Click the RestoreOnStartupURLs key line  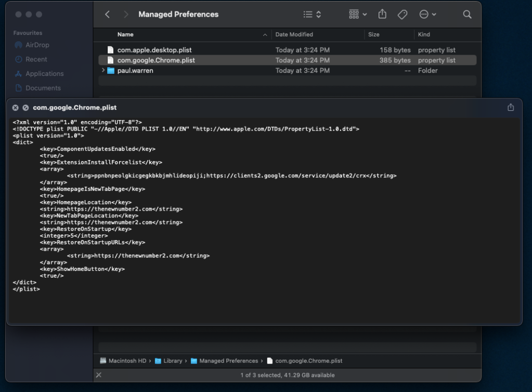(x=92, y=242)
